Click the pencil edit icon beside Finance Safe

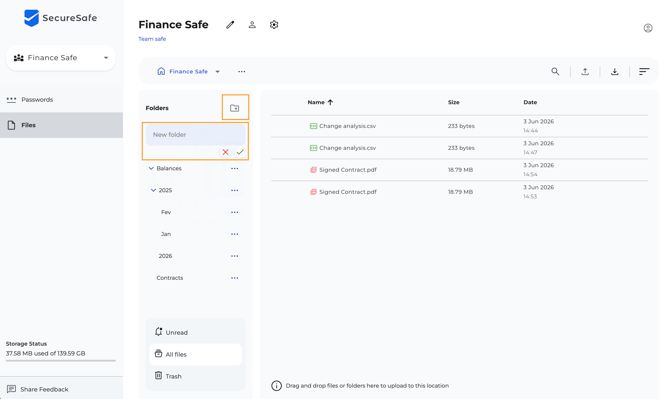point(230,25)
